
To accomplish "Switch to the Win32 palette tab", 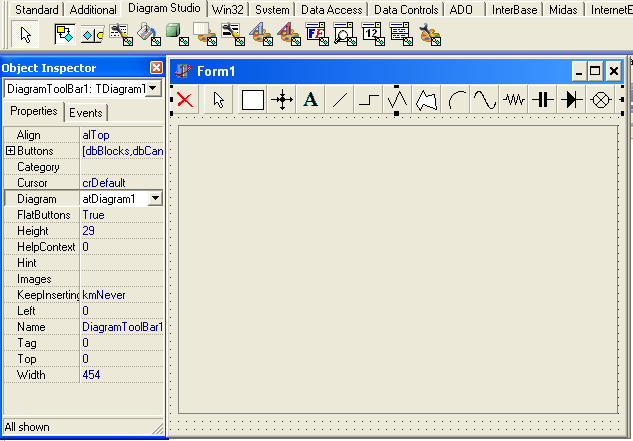I will click(228, 10).
